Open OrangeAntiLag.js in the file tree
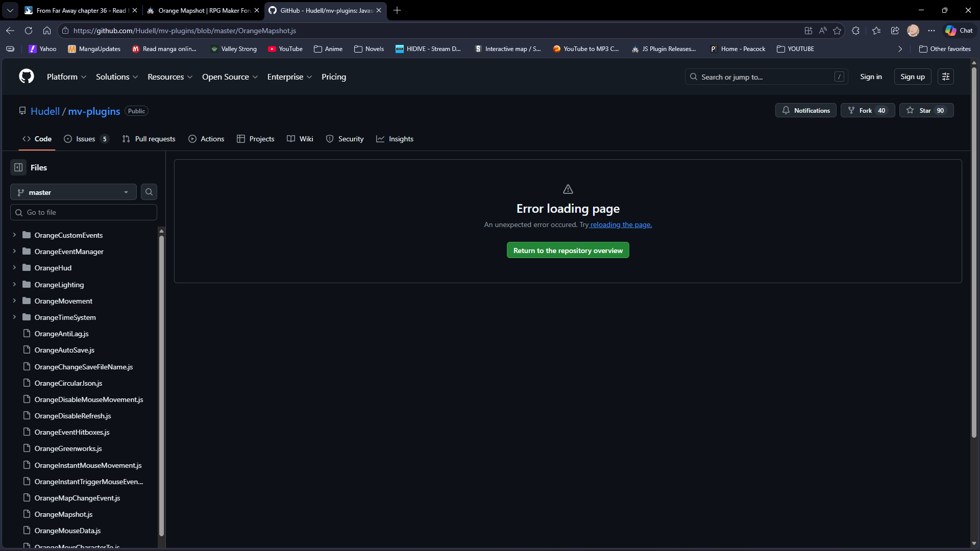The image size is (980, 551). [61, 334]
